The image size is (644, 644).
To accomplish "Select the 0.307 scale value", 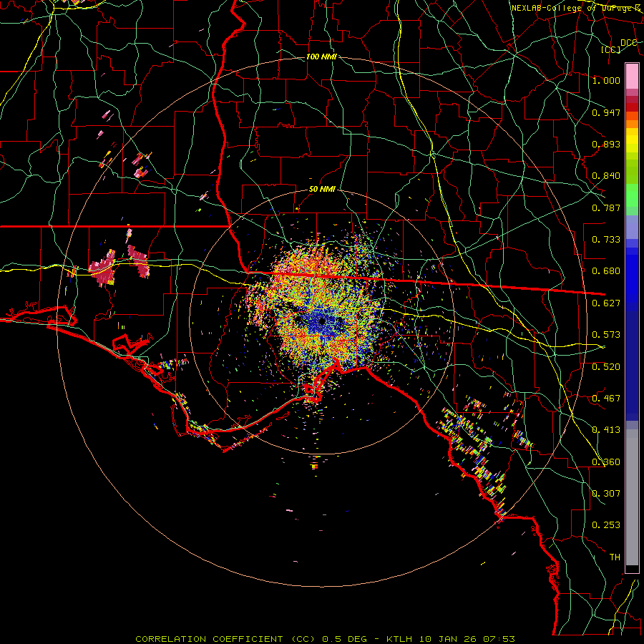I will (606, 494).
